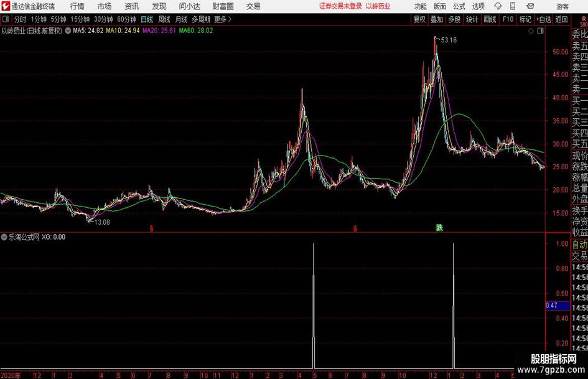Click the red 以岭药业 title link
This screenshot has height=379, width=588.
(378, 6)
